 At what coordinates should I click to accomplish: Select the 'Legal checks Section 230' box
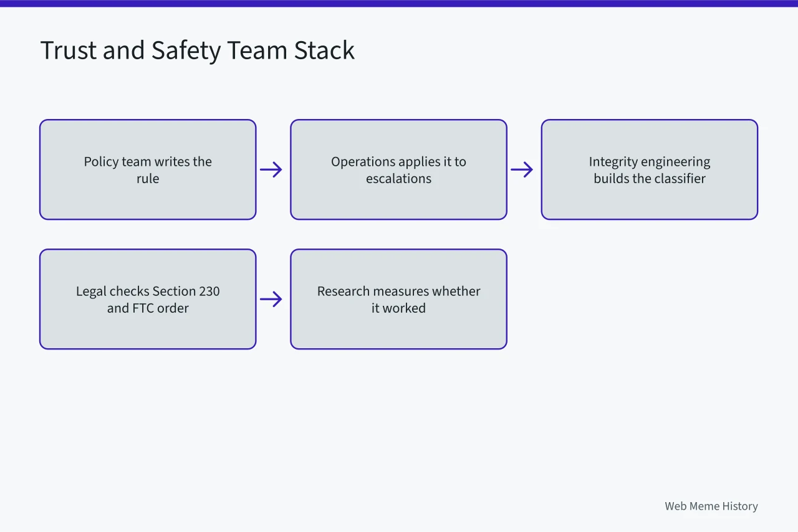pos(148,299)
